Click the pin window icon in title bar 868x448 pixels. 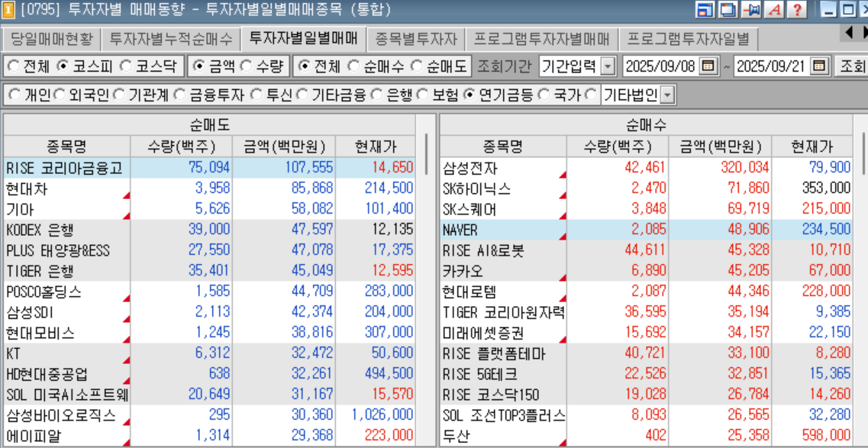point(752,10)
